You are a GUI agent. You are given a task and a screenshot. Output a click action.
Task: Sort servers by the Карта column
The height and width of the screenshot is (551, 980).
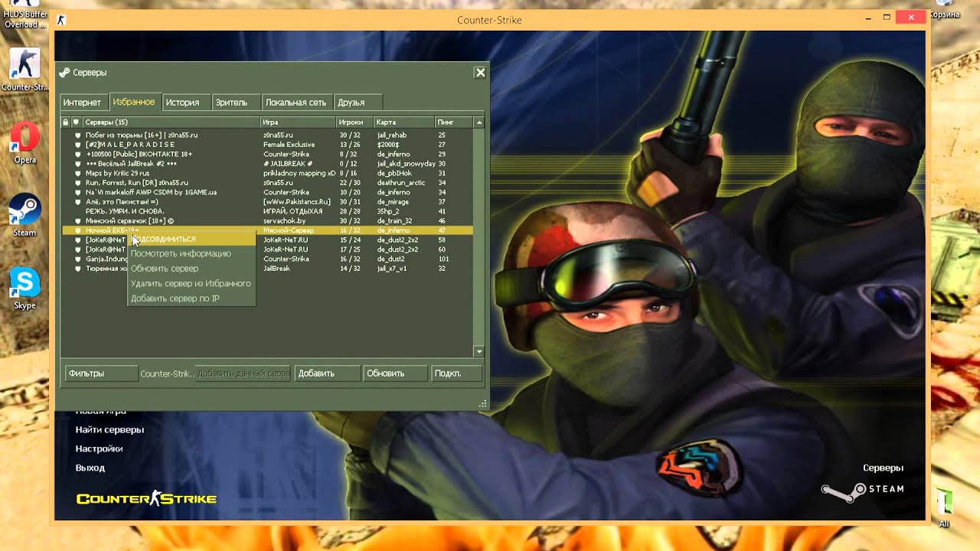(405, 122)
